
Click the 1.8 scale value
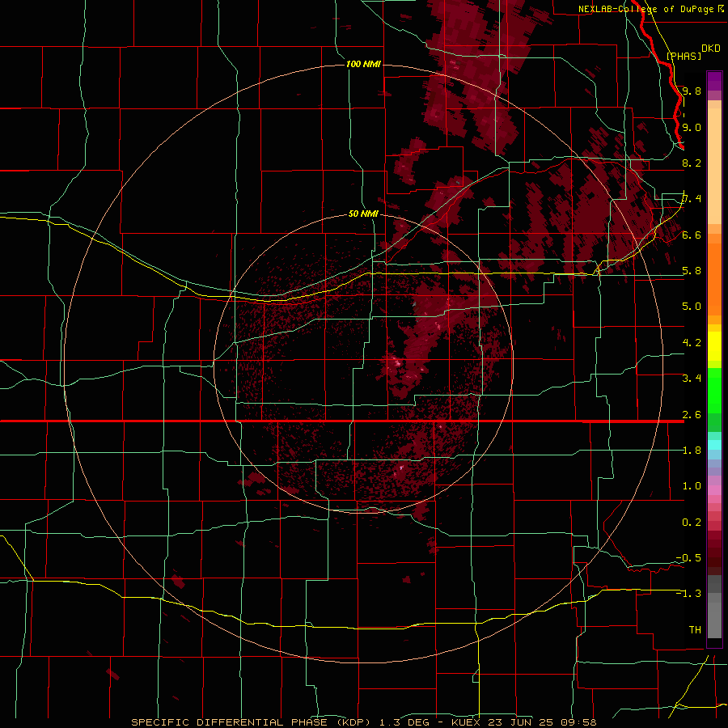coord(692,451)
